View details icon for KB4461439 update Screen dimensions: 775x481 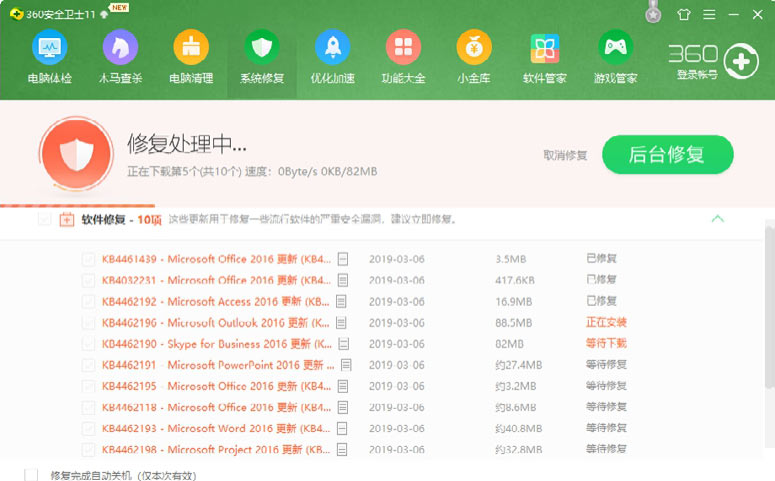coord(342,259)
